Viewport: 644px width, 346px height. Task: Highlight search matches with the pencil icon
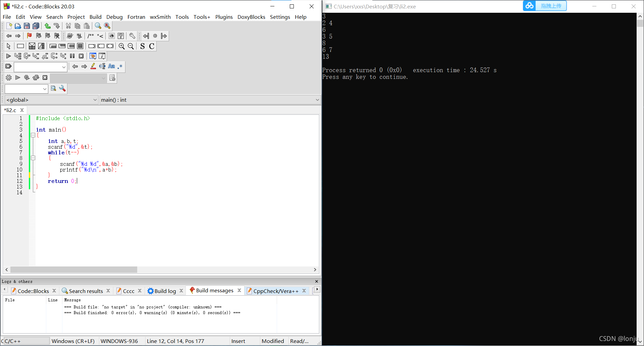93,66
